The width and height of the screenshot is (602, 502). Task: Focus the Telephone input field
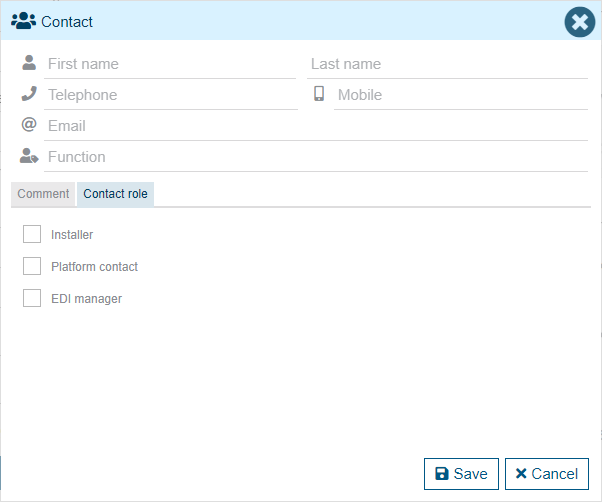click(170, 95)
